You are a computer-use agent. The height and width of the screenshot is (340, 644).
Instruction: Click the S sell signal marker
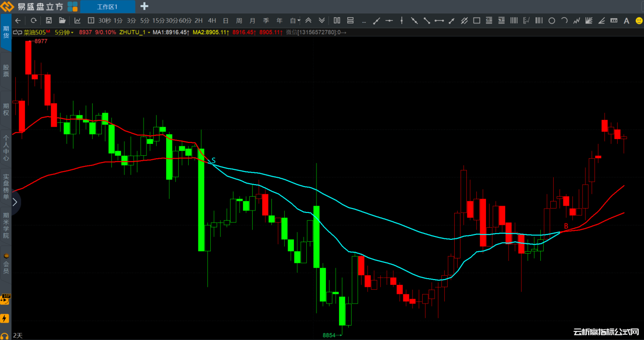tap(214, 160)
